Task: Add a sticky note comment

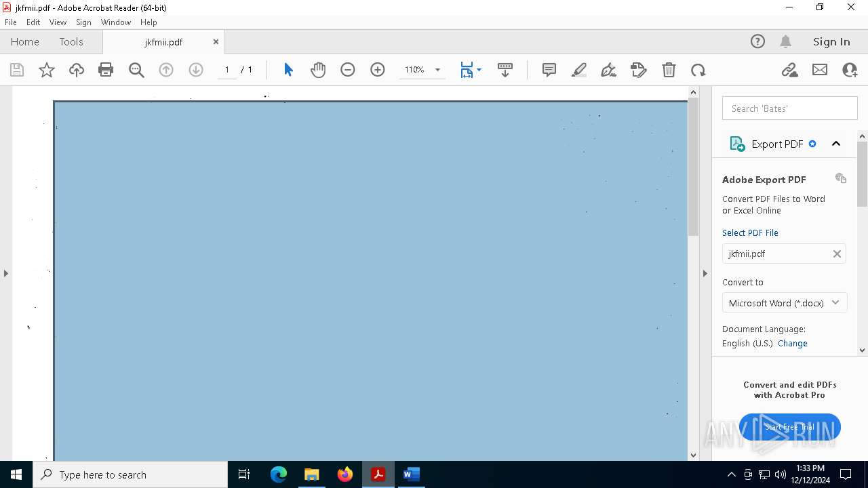Action: 549,70
